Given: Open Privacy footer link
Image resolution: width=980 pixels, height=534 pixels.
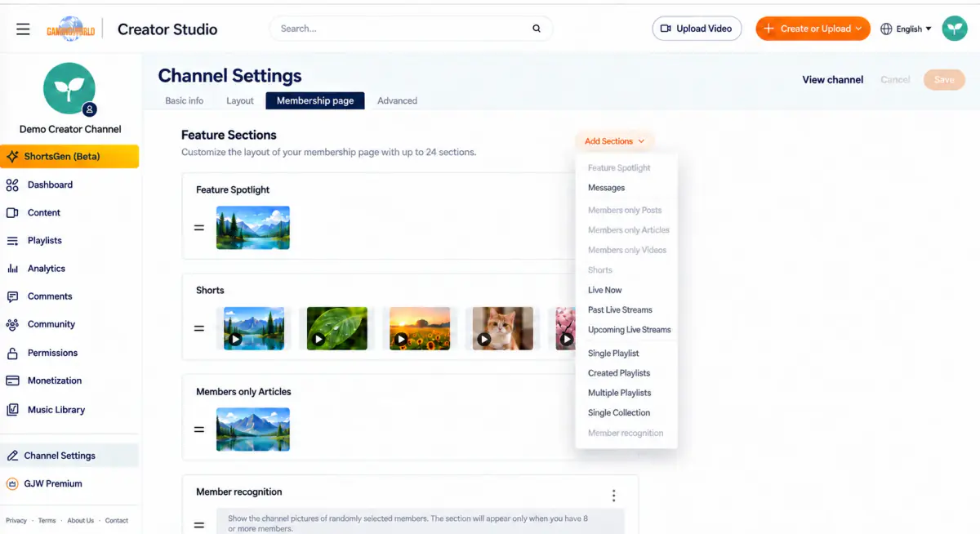Looking at the screenshot, I should point(16,520).
